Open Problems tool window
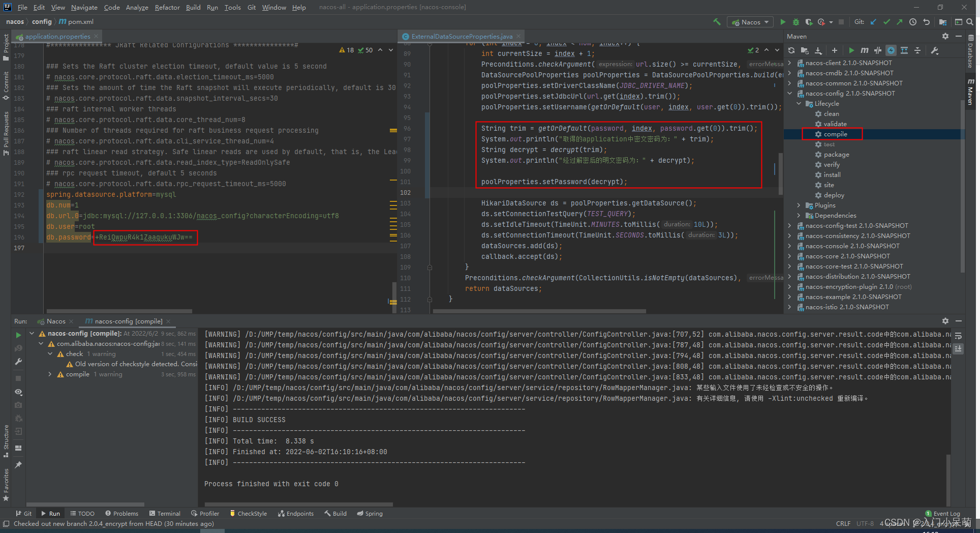This screenshot has width=980, height=533. 121,514
